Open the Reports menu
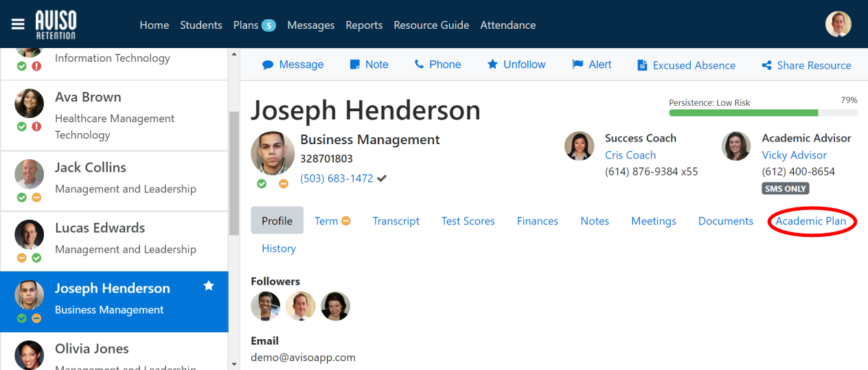 [364, 25]
